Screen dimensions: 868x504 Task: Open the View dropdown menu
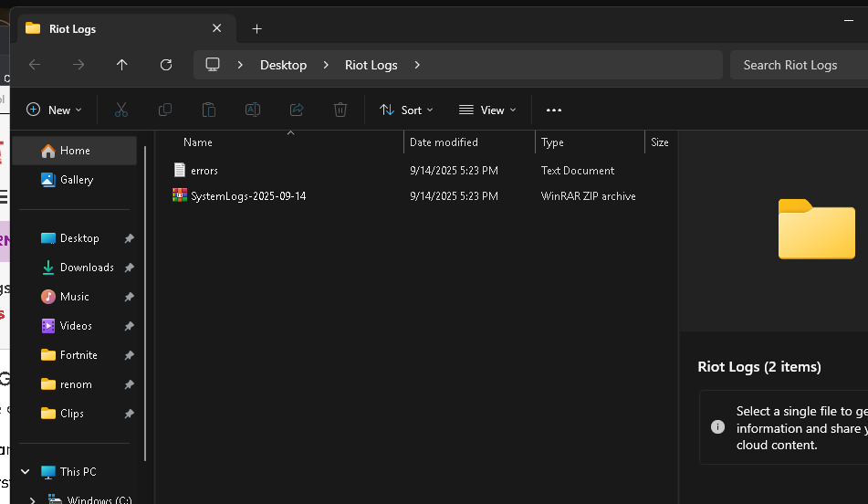coord(487,110)
